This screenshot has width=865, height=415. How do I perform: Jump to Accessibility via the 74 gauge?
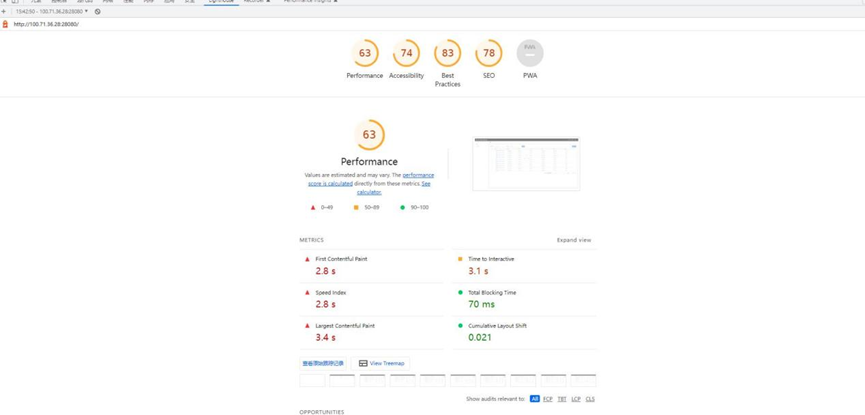(406, 53)
